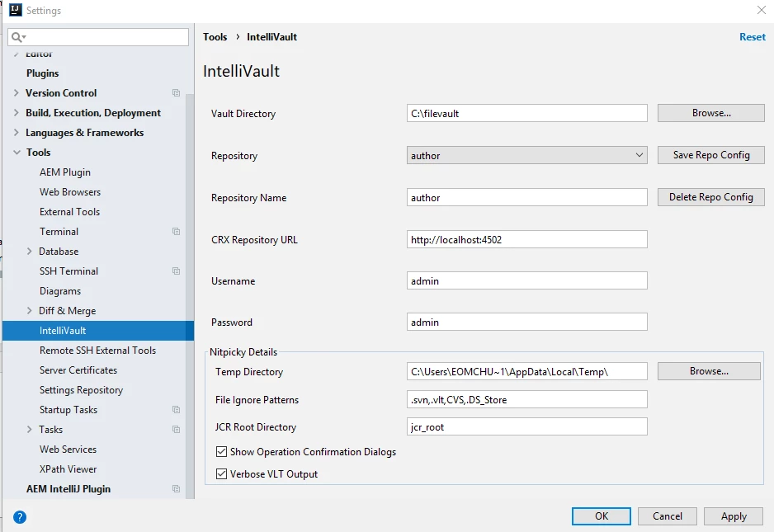Open Startup Tasks settings
Image resolution: width=774 pixels, height=532 pixels.
coord(68,410)
